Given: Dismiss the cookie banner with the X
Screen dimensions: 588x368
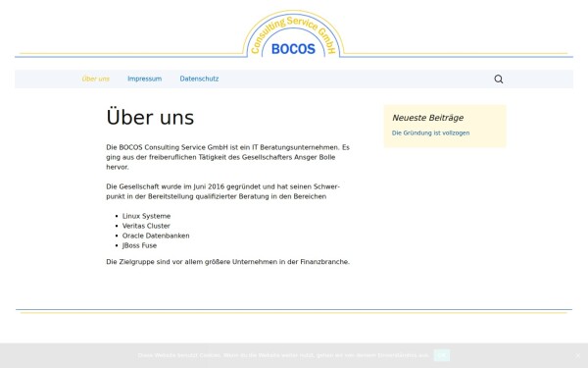Looking at the screenshot, I should click(x=578, y=355).
